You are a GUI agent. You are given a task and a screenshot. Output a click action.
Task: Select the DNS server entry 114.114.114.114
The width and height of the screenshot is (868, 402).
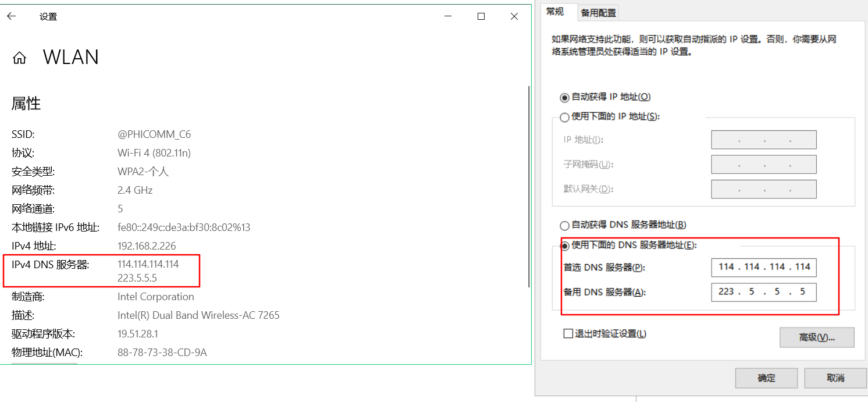(148, 264)
